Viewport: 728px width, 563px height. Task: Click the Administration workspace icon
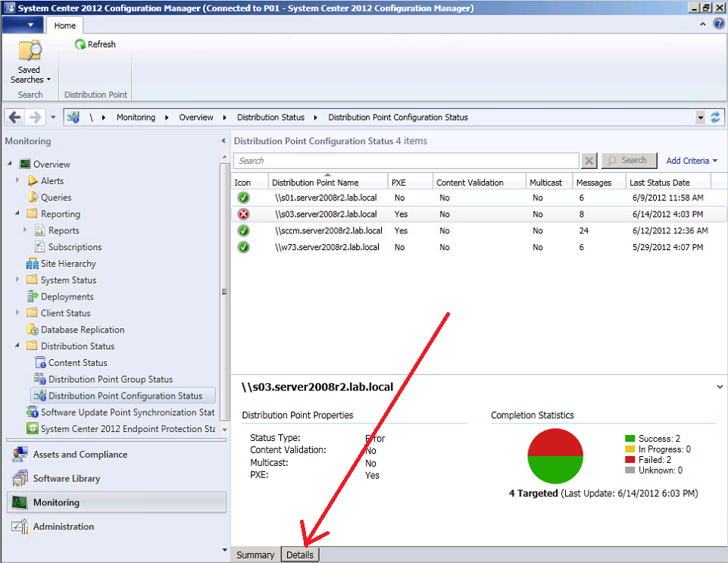(x=20, y=527)
